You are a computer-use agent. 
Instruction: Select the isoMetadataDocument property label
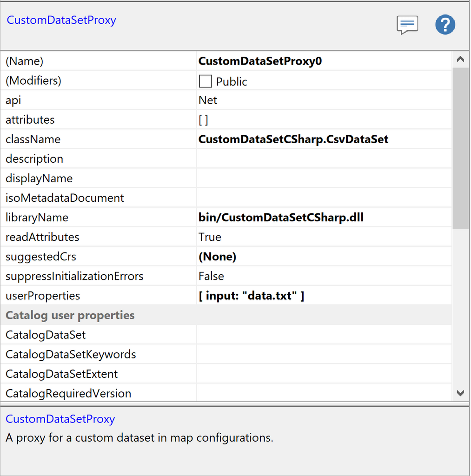[65, 198]
